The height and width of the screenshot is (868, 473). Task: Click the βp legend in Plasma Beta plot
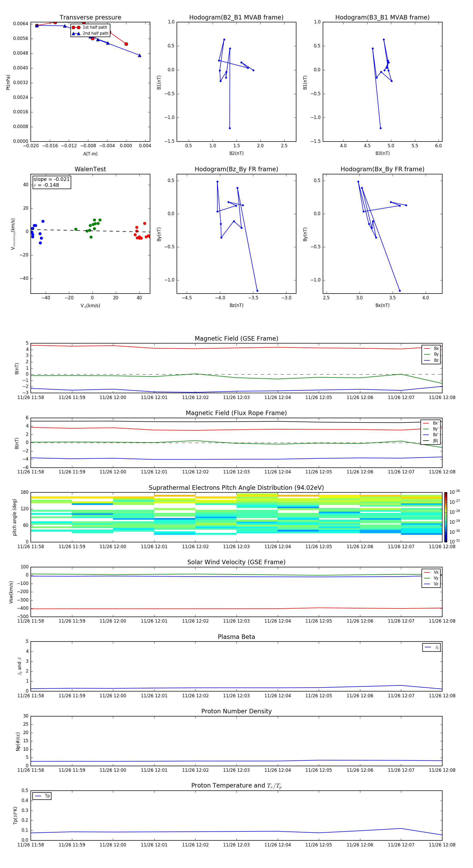coord(431,647)
